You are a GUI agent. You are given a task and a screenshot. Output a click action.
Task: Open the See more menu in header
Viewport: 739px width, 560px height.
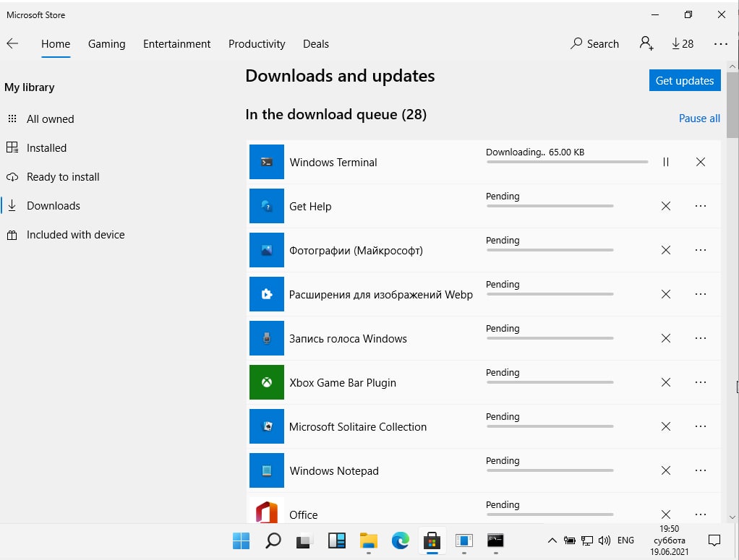[x=721, y=44]
